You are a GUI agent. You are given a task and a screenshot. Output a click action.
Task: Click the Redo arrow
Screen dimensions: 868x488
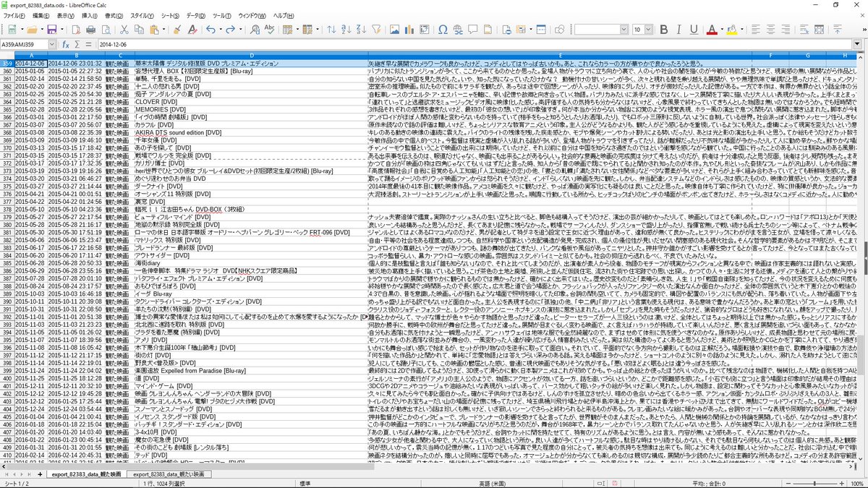(x=231, y=30)
